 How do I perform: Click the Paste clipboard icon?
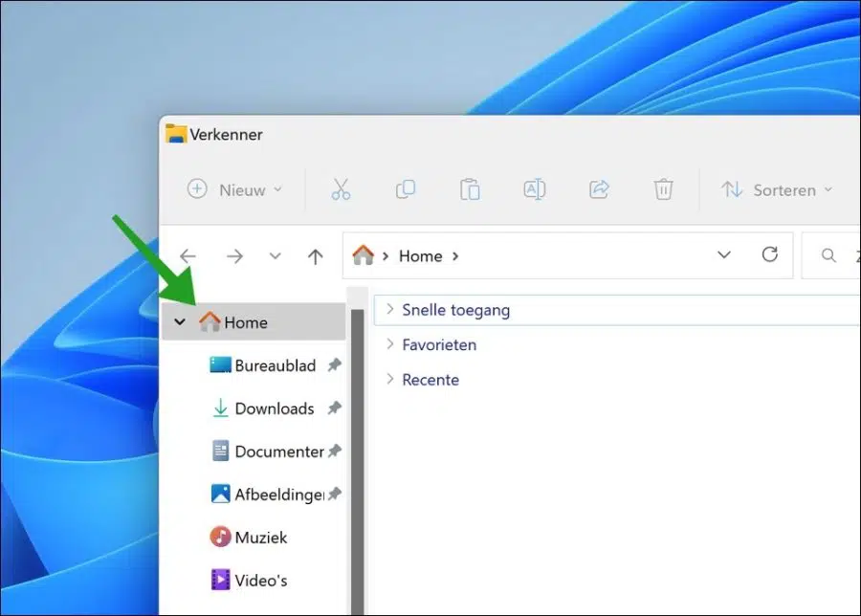click(x=470, y=189)
